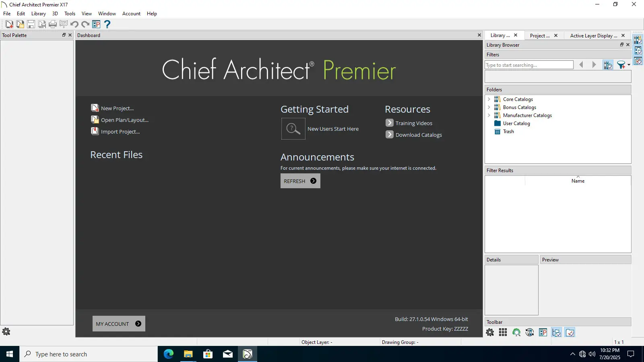Click the Save floppy disk toolbar icon

click(x=31, y=25)
